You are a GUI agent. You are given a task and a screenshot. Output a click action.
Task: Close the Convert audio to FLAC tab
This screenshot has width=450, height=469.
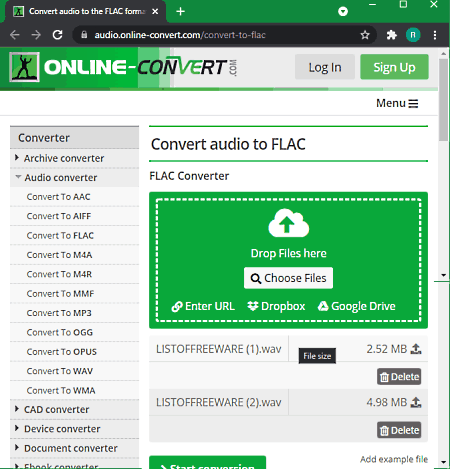[x=155, y=11]
